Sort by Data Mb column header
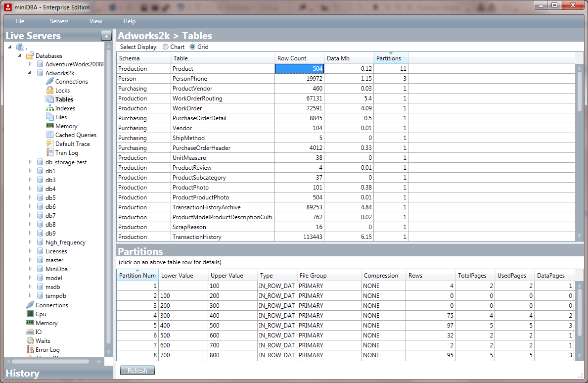588x383 pixels. pyautogui.click(x=349, y=58)
